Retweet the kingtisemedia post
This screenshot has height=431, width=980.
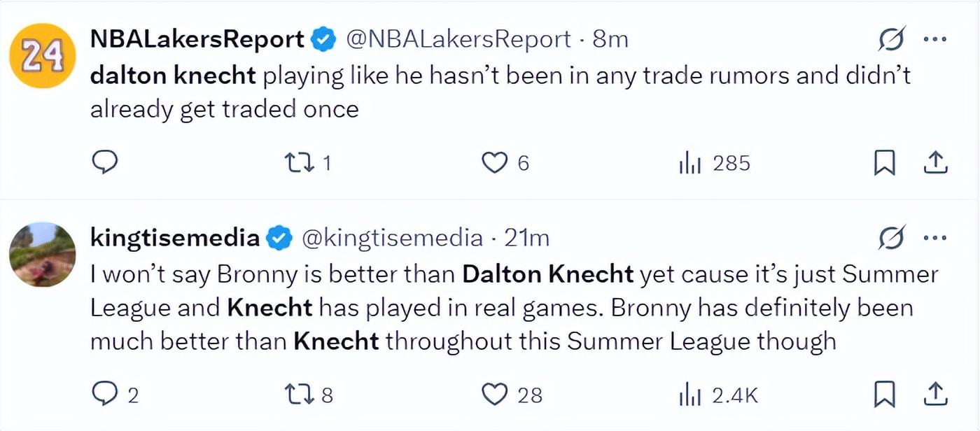point(300,395)
